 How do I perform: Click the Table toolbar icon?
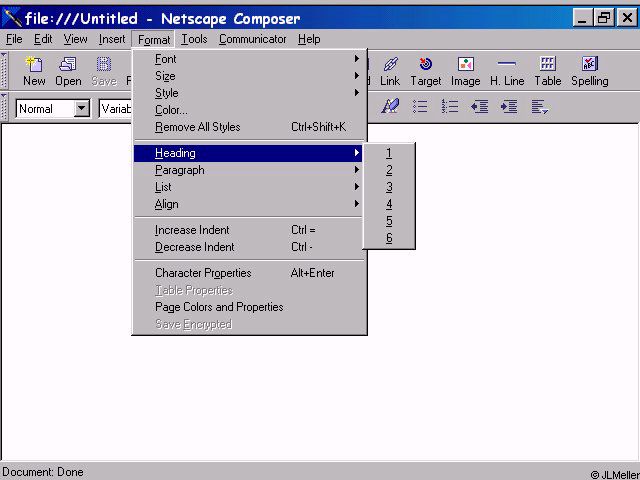point(548,71)
